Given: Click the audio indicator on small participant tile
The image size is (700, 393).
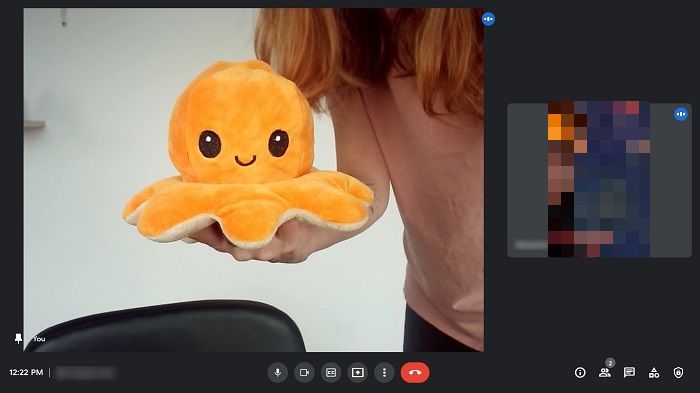Looking at the screenshot, I should [681, 114].
